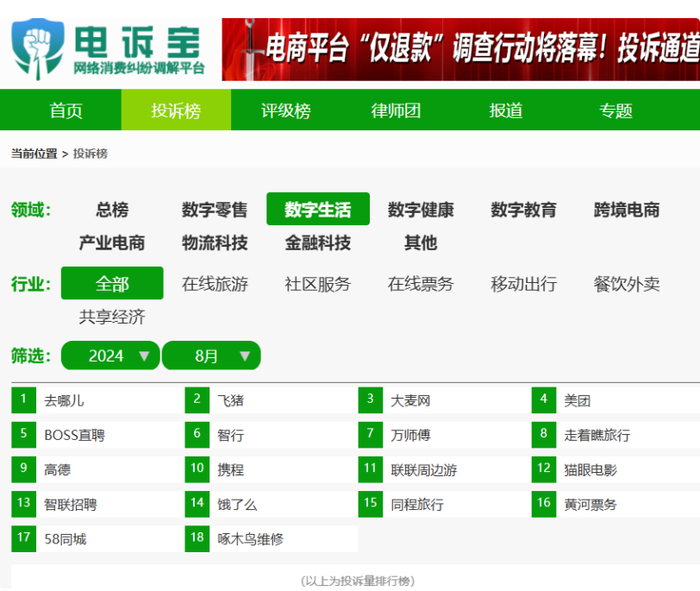This screenshot has width=700, height=591.
Task: Open the 专题 navigation item
Action: click(x=615, y=110)
